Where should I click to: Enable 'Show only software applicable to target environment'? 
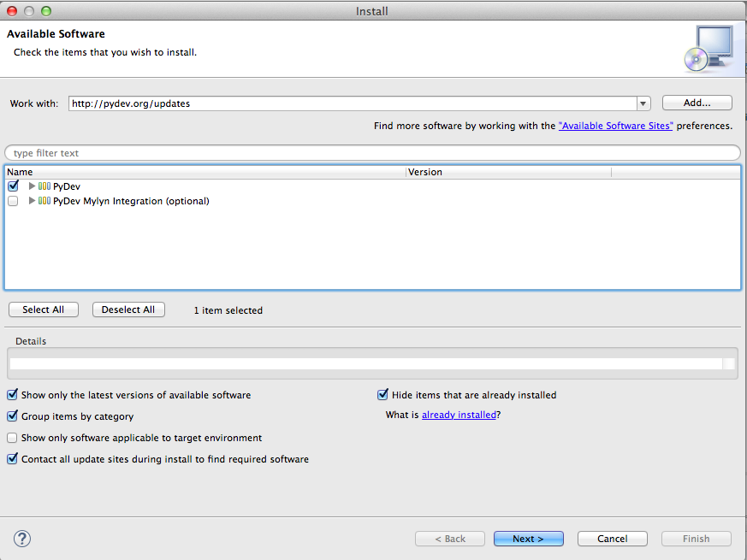pos(12,437)
